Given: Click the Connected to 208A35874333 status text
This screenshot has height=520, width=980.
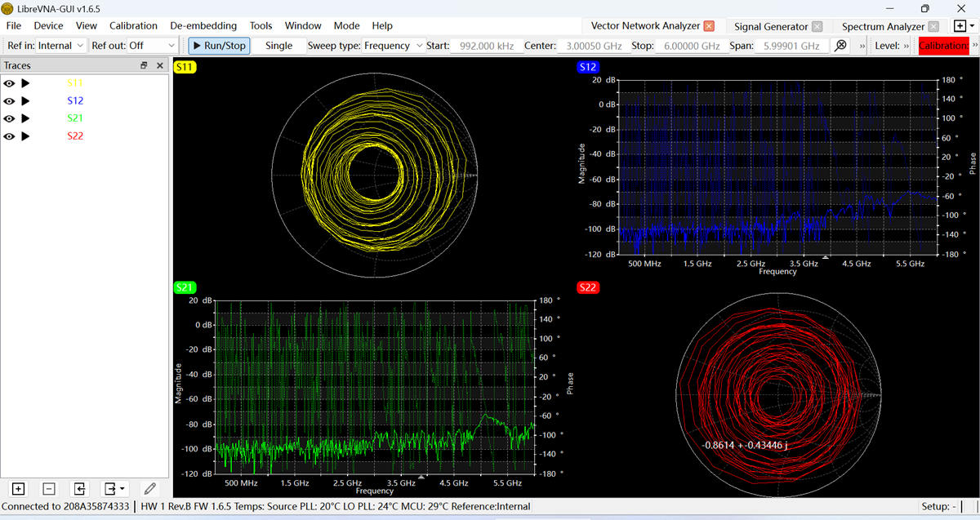Looking at the screenshot, I should (x=65, y=507).
